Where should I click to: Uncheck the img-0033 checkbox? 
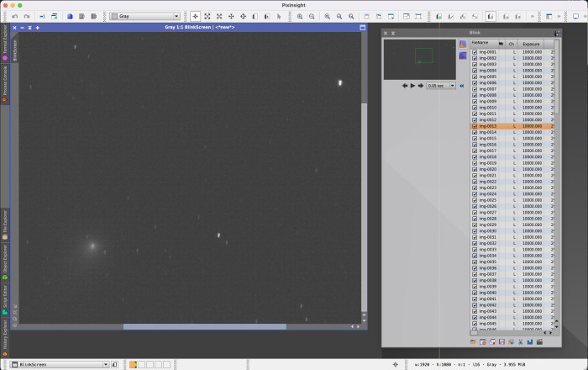(475, 250)
